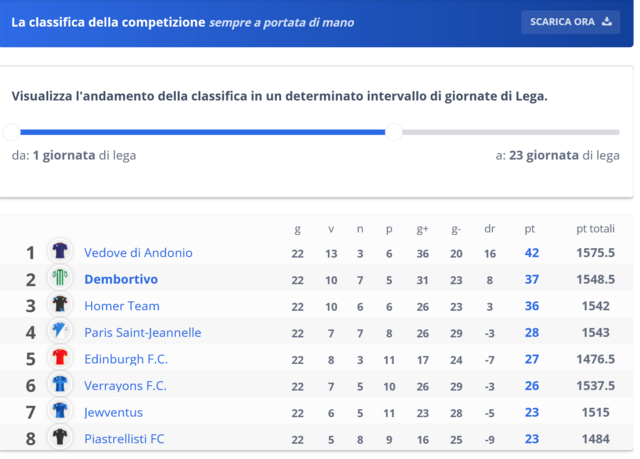Click the right slider handle at giornata 23

pos(394,132)
